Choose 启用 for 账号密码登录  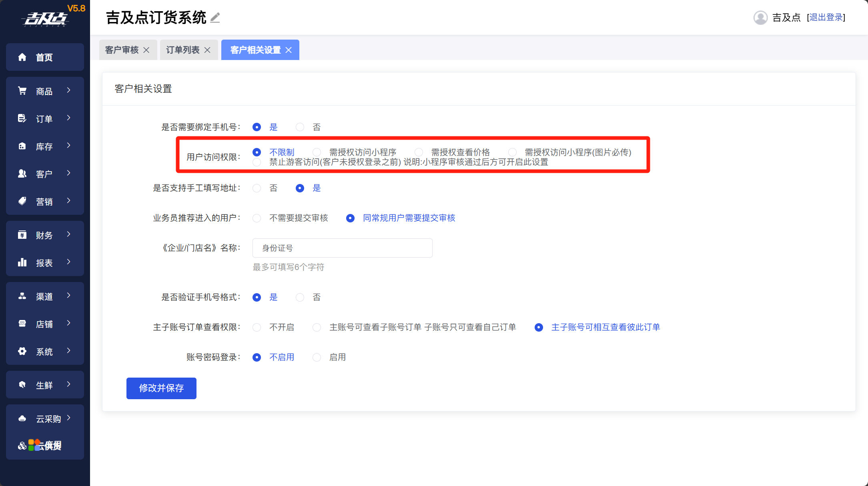[x=317, y=357]
